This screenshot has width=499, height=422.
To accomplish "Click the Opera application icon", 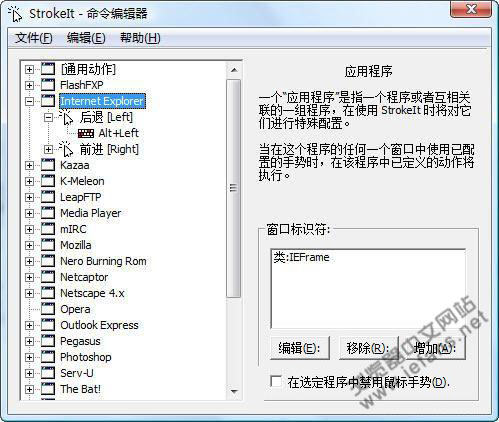I will (x=48, y=309).
